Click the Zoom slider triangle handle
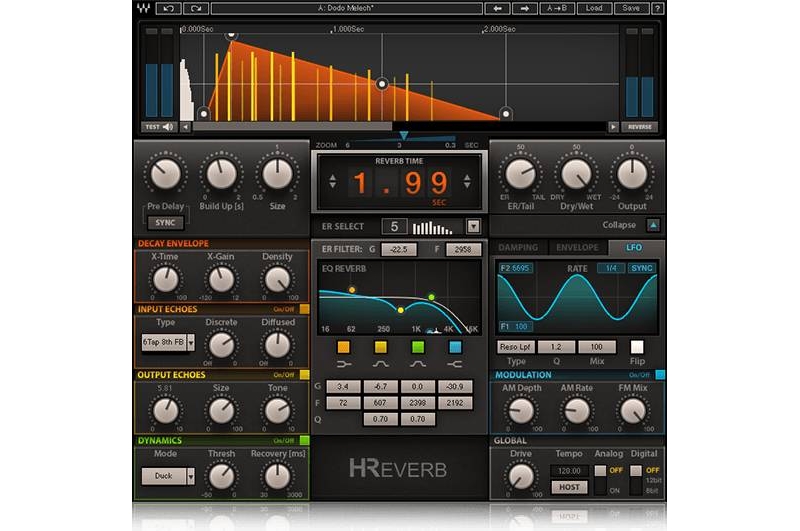Viewport: 800px width, 531px height. pos(404,136)
